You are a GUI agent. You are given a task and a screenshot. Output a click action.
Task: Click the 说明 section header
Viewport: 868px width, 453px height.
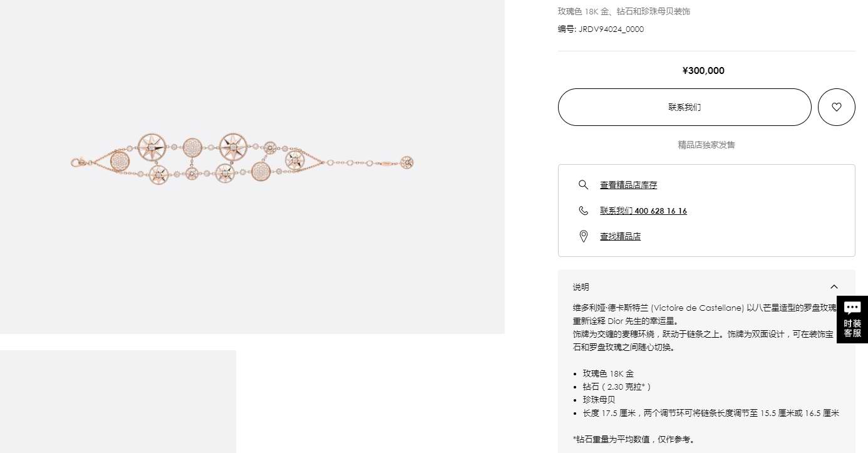coord(706,287)
